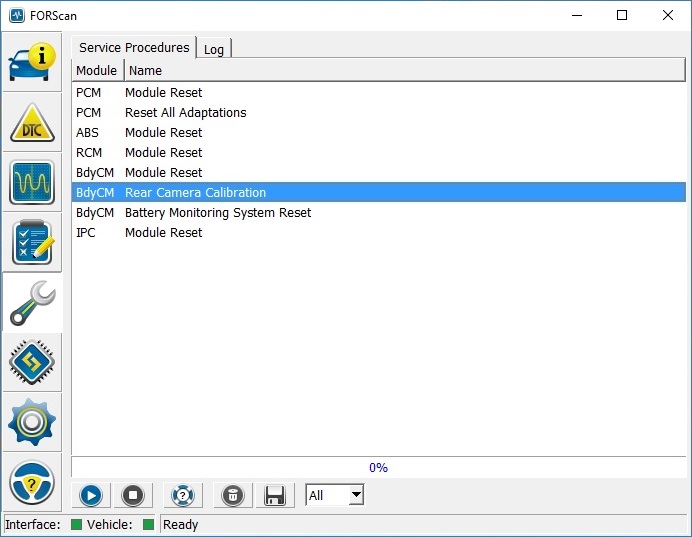Click the lifebuoy help icon button

pyautogui.click(x=183, y=495)
